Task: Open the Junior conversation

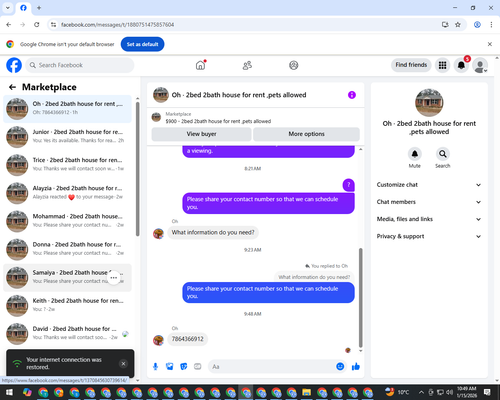Action: (x=67, y=137)
